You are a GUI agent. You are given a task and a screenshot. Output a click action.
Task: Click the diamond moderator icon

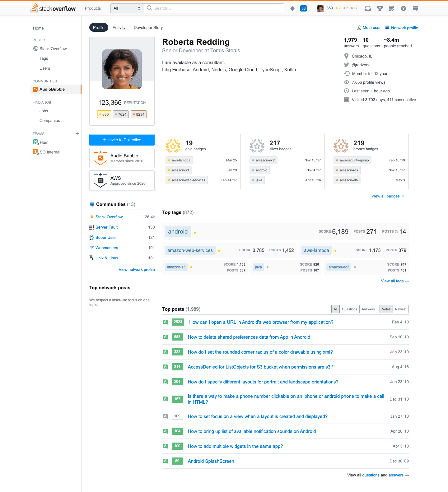292,8
